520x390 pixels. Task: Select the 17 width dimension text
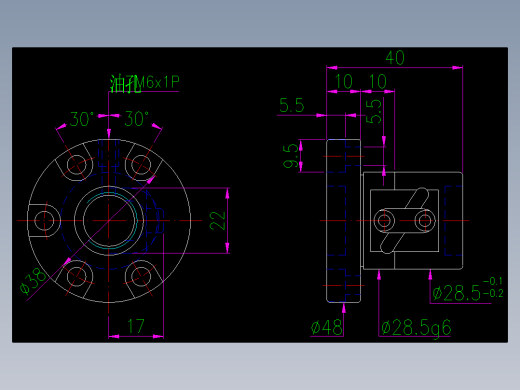click(136, 326)
